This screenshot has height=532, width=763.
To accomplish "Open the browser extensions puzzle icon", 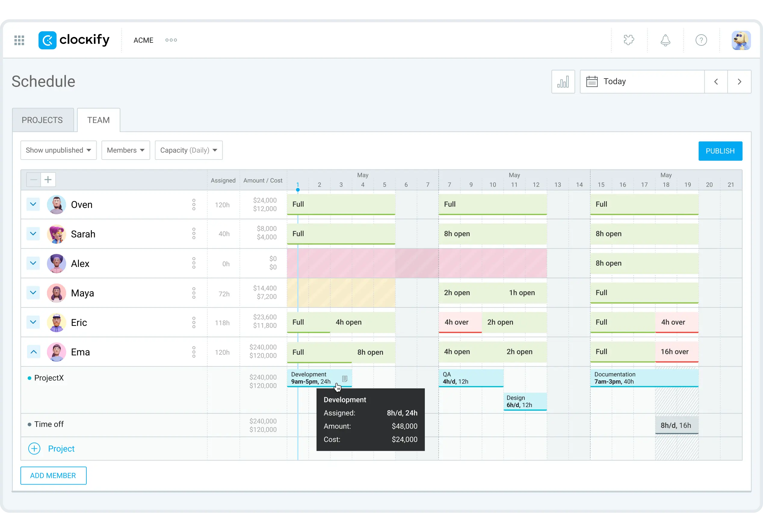I will (x=629, y=40).
